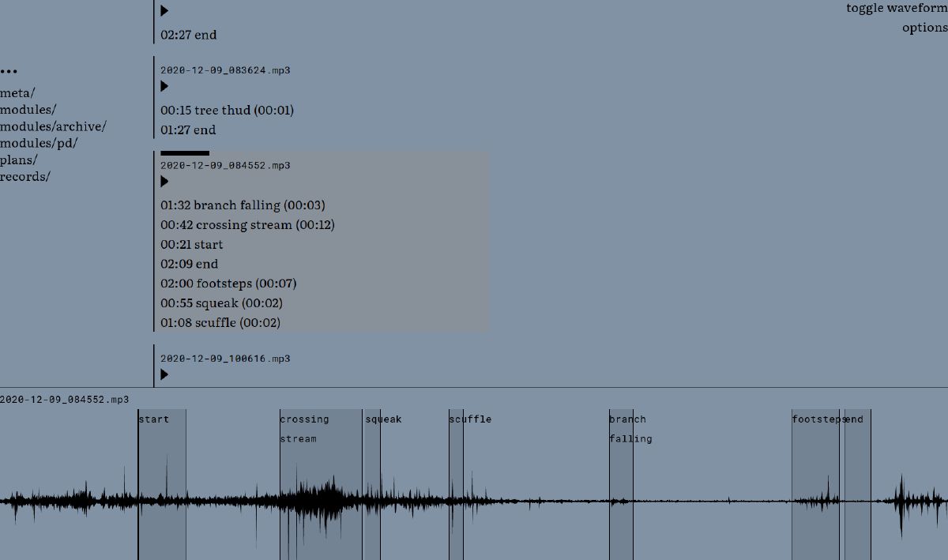
Task: Play the 2020-12-09_083624.mp3 recording
Action: (x=164, y=87)
